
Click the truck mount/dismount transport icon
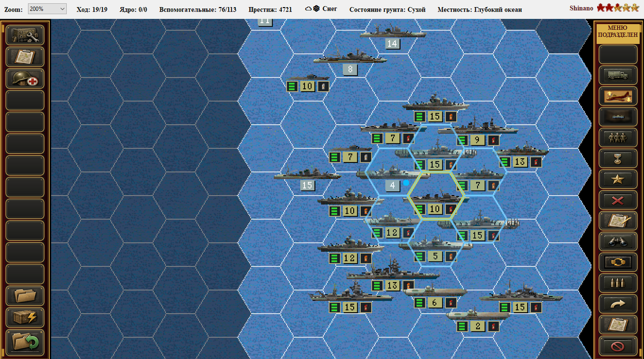click(618, 75)
